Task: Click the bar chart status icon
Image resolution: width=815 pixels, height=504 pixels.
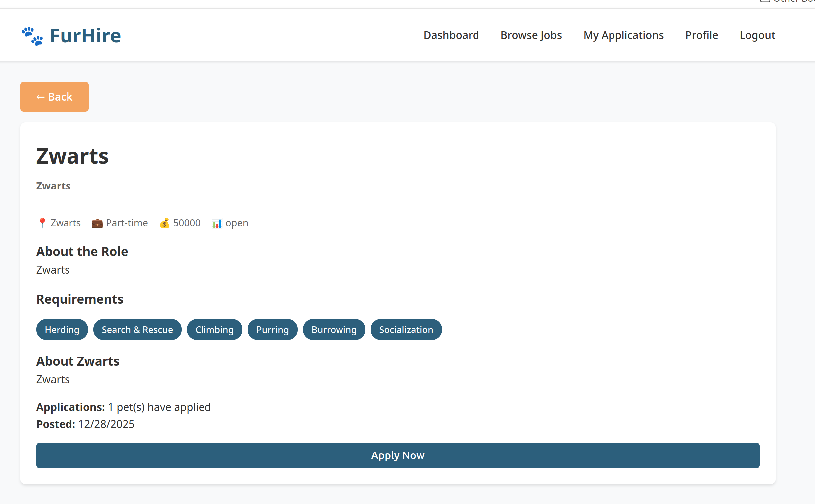Action: pos(217,223)
